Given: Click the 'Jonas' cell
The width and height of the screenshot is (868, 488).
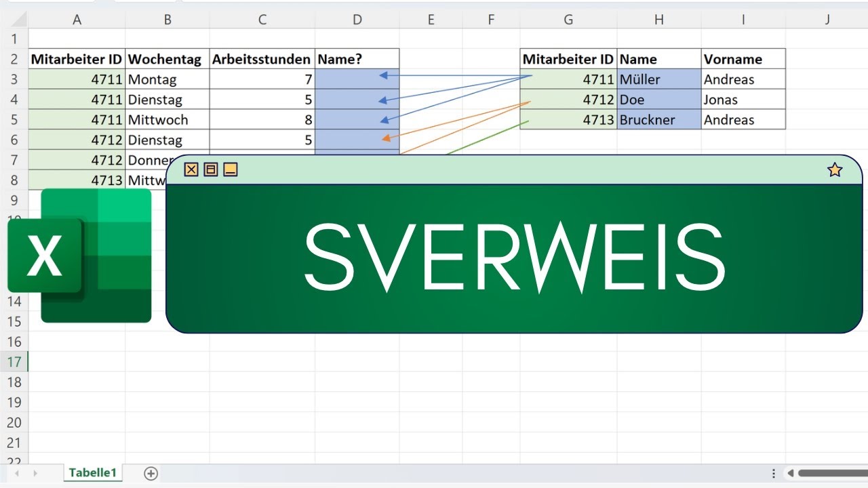Looking at the screenshot, I should tap(743, 100).
